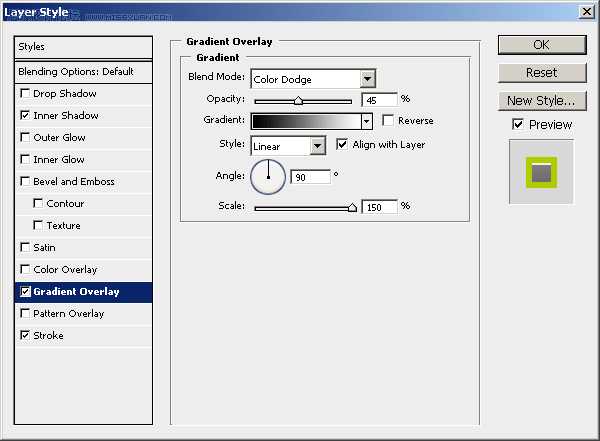The image size is (600, 441).
Task: Click the Reset button
Action: (x=541, y=73)
